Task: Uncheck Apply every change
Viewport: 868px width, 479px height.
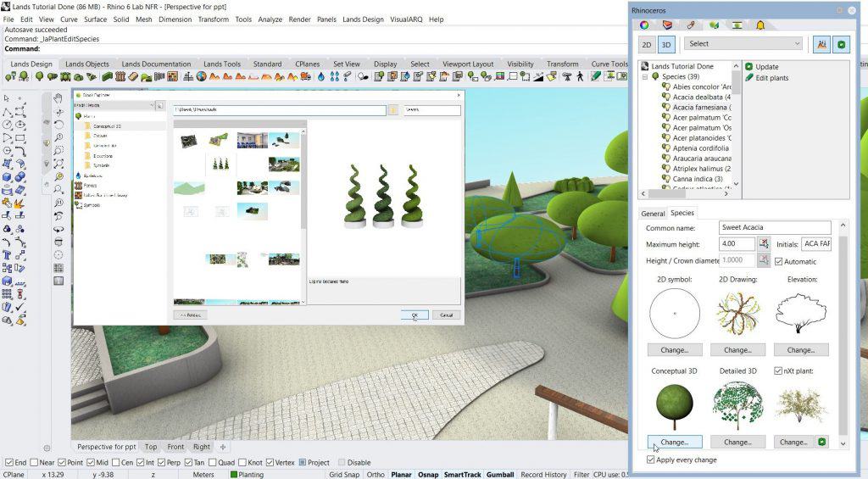Action: click(x=650, y=460)
